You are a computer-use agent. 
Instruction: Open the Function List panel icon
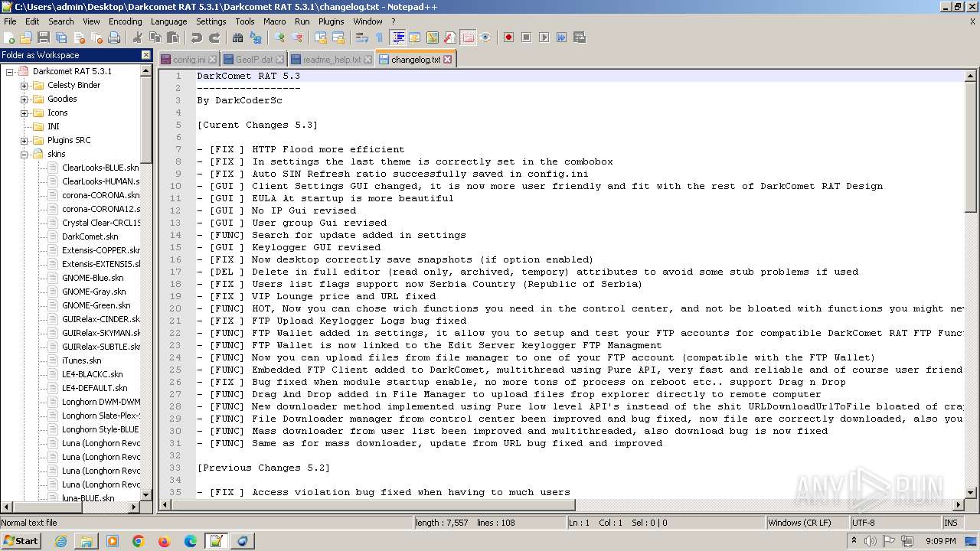449,37
